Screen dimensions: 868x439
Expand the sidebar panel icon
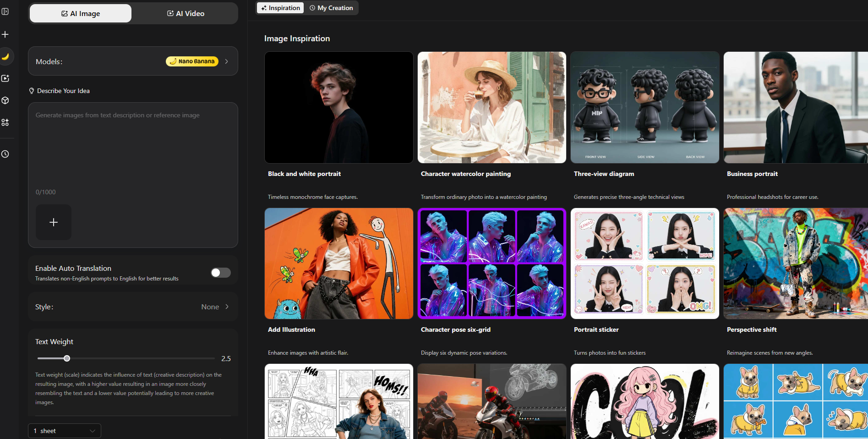click(x=5, y=11)
